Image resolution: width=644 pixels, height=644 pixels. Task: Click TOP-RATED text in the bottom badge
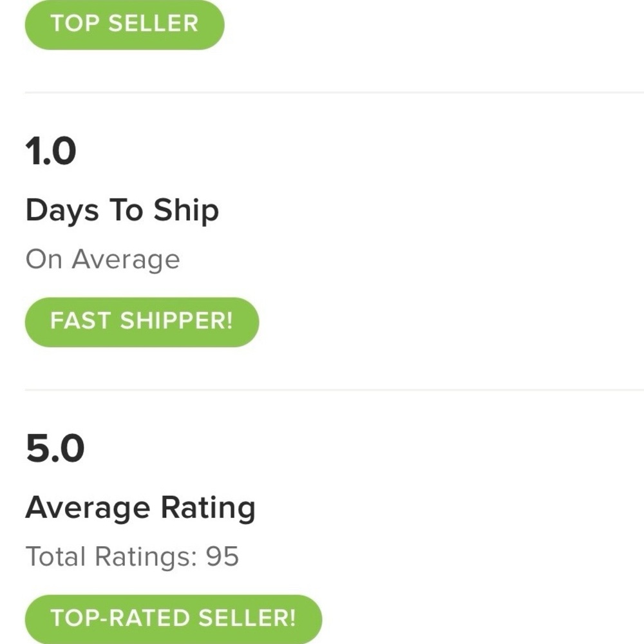pos(120,618)
